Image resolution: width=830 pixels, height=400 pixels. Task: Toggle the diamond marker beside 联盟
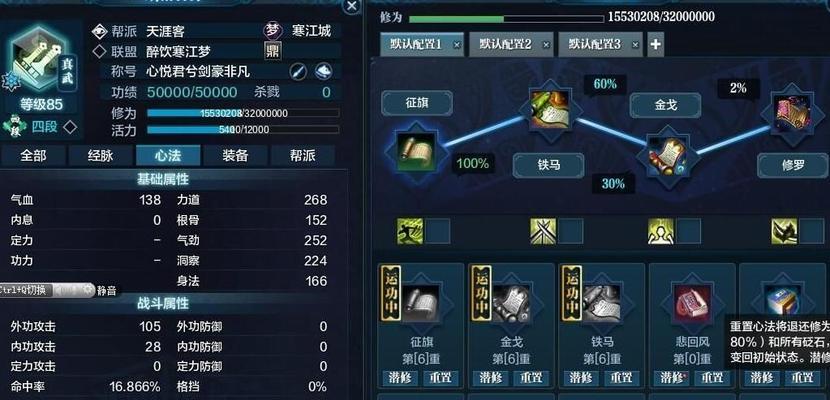pos(99,51)
